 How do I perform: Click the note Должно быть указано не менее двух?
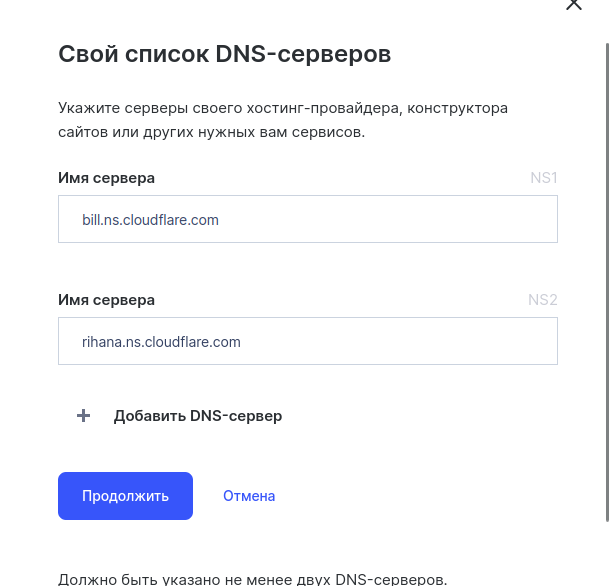(x=252, y=579)
